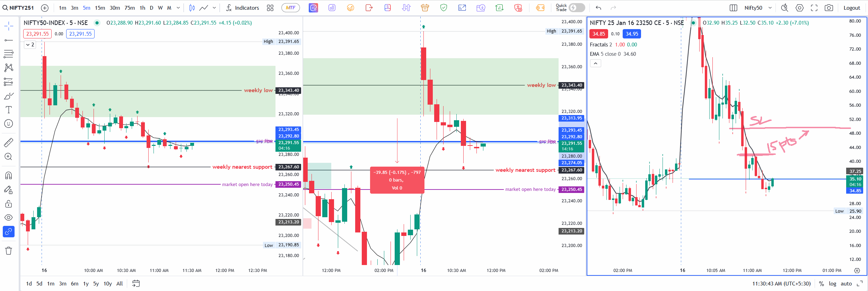Open the go-to-date calendar icon
The height and width of the screenshot is (291, 868).
pos(136,283)
